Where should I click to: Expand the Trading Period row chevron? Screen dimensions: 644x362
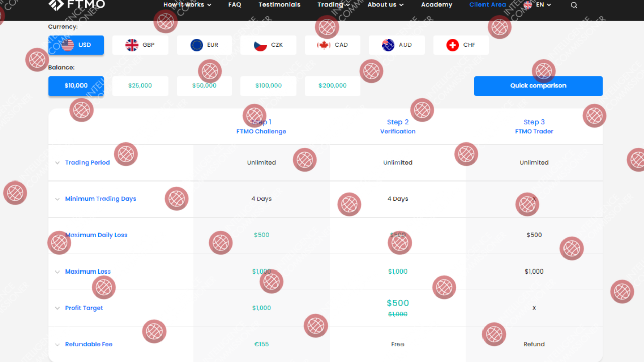click(x=57, y=163)
